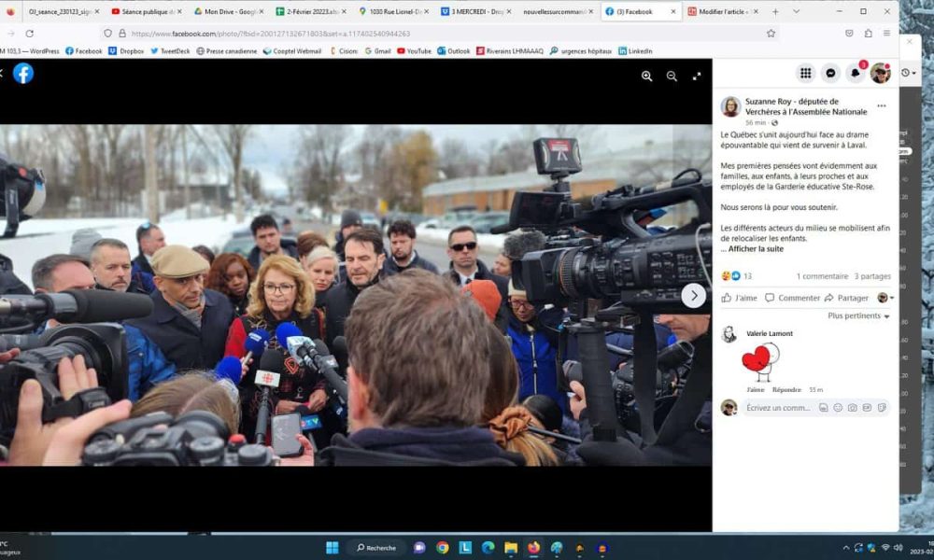Advance to next photo with right arrow
The image size is (934, 560).
point(694,295)
